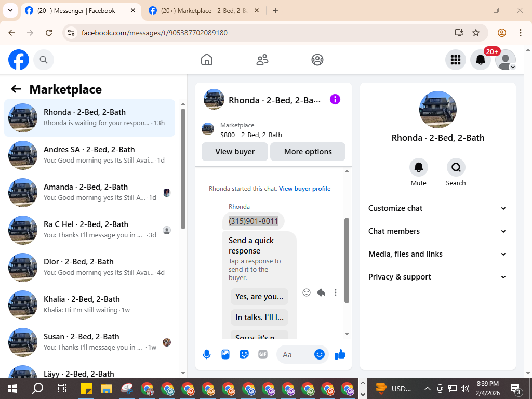Choose a sticker icon
This screenshot has width=532, height=399.
click(x=244, y=354)
